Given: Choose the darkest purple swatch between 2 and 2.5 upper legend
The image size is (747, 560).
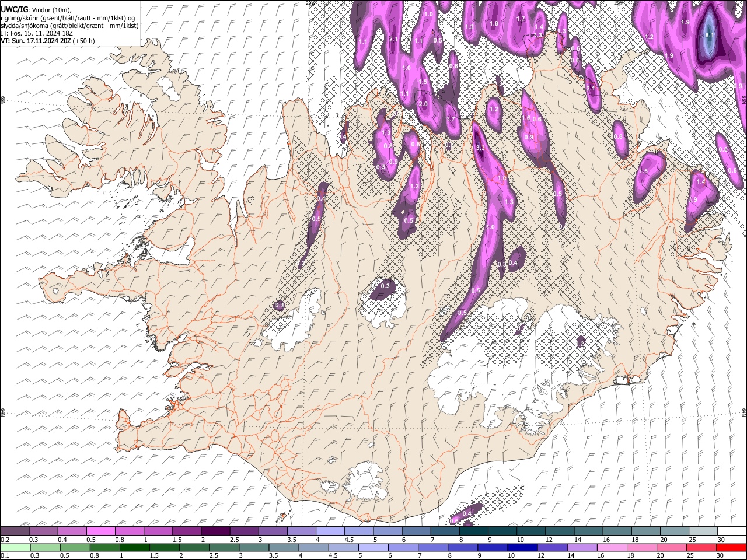Looking at the screenshot, I should coord(215,531).
